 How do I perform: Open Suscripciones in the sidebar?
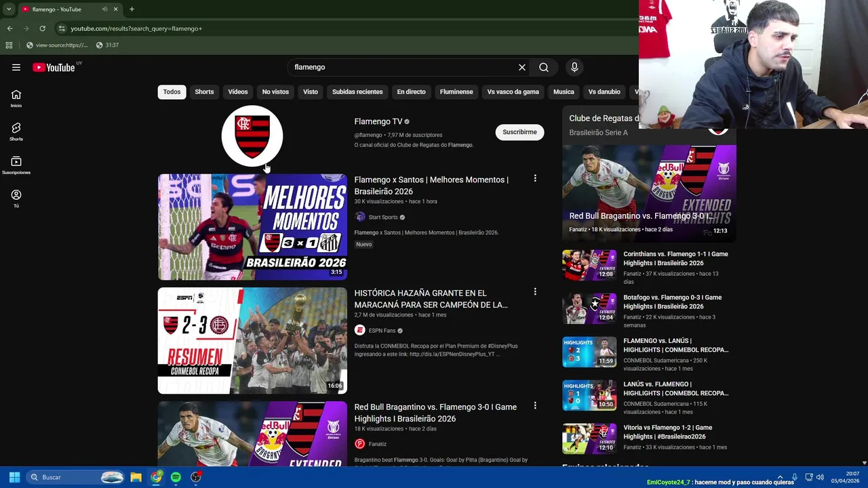[x=16, y=165]
